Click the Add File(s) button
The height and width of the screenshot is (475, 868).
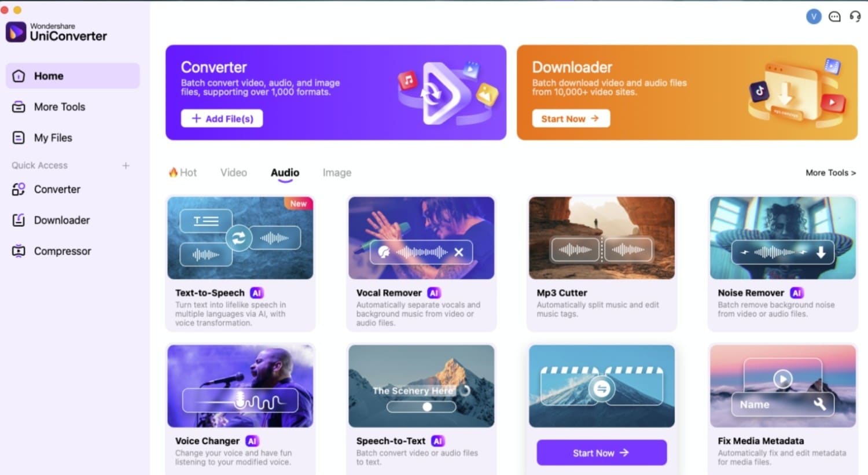(222, 119)
